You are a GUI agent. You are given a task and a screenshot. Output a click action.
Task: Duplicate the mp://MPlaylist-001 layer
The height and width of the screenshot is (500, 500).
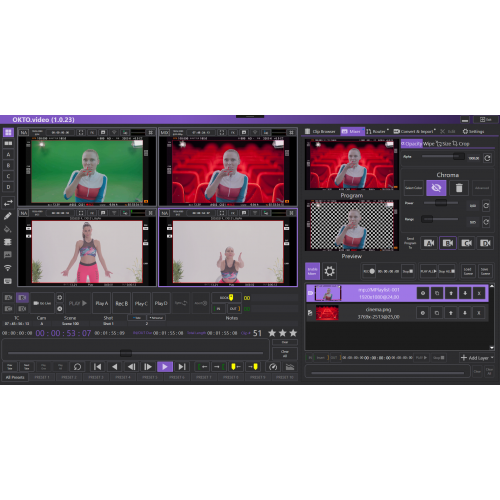437,293
